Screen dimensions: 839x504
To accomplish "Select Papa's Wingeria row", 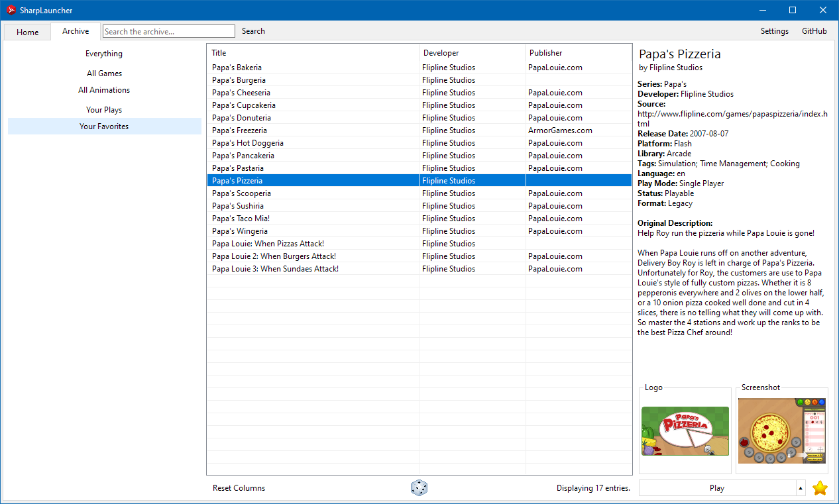I will (420, 231).
